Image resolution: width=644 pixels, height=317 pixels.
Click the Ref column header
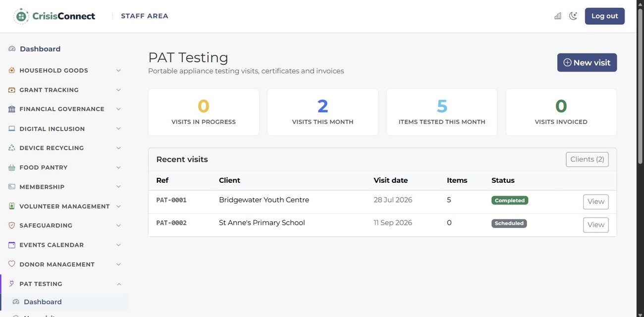click(162, 180)
